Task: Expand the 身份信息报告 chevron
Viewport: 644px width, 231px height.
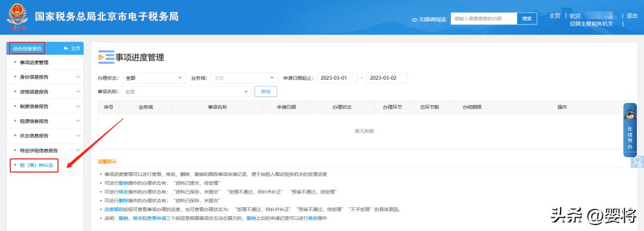Action: point(78,77)
